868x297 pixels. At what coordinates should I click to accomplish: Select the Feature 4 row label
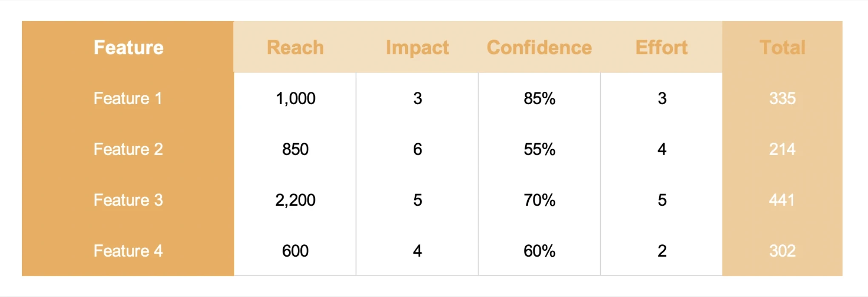(x=128, y=251)
